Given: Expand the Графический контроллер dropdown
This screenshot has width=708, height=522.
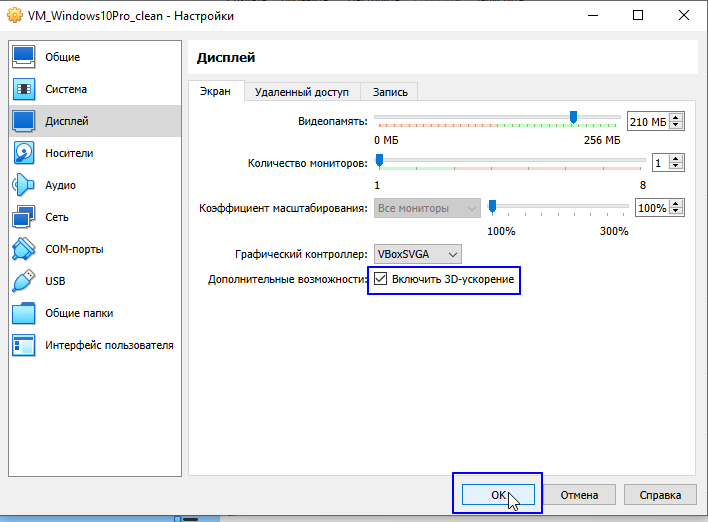Looking at the screenshot, I should point(417,255).
